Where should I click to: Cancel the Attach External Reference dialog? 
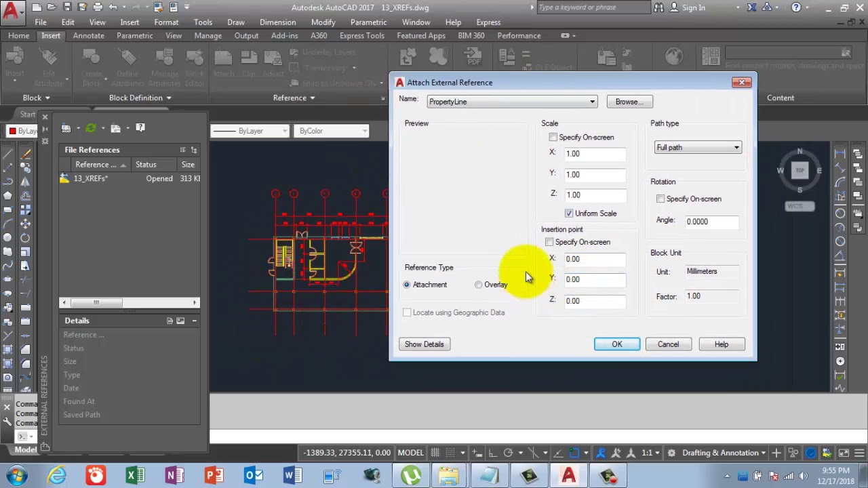tap(668, 344)
